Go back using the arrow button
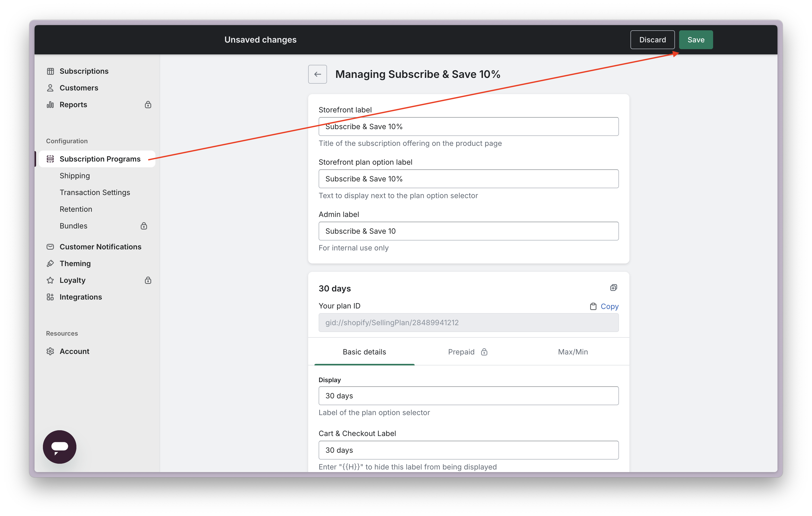 [x=317, y=74]
